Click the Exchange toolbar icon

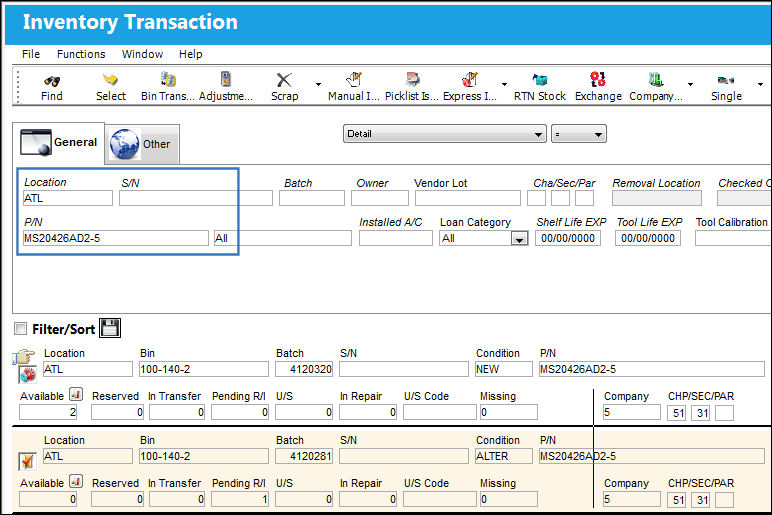click(x=598, y=79)
